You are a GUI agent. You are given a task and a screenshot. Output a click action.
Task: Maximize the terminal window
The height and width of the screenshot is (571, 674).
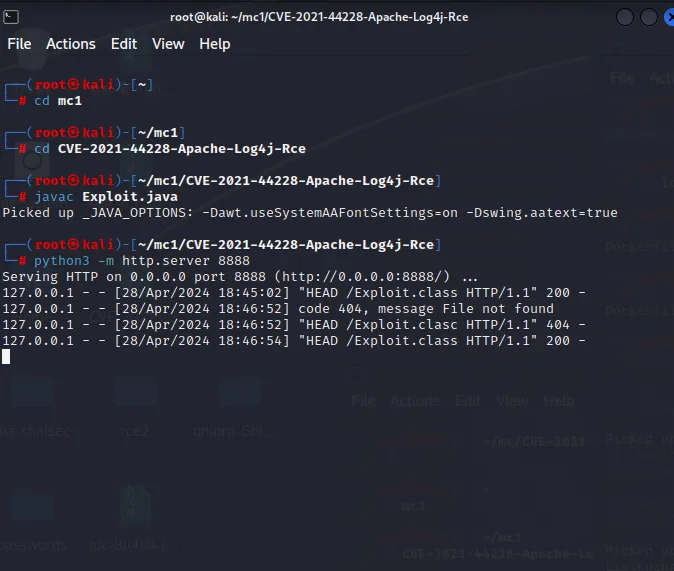pyautogui.click(x=649, y=17)
